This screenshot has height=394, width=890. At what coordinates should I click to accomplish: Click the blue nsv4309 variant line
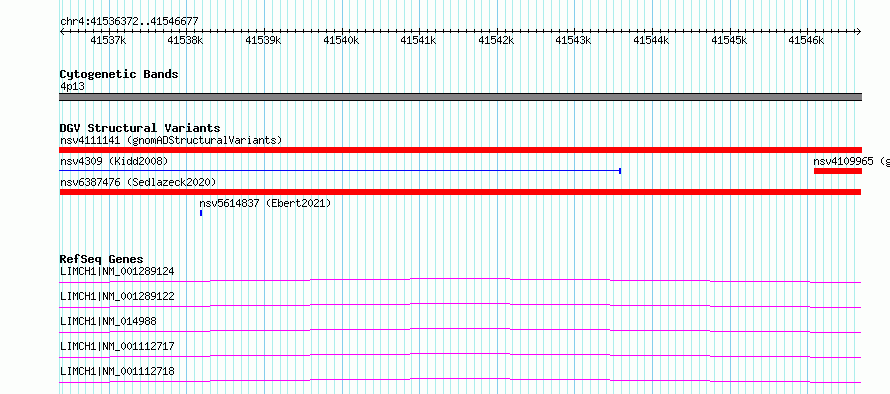pos(340,170)
